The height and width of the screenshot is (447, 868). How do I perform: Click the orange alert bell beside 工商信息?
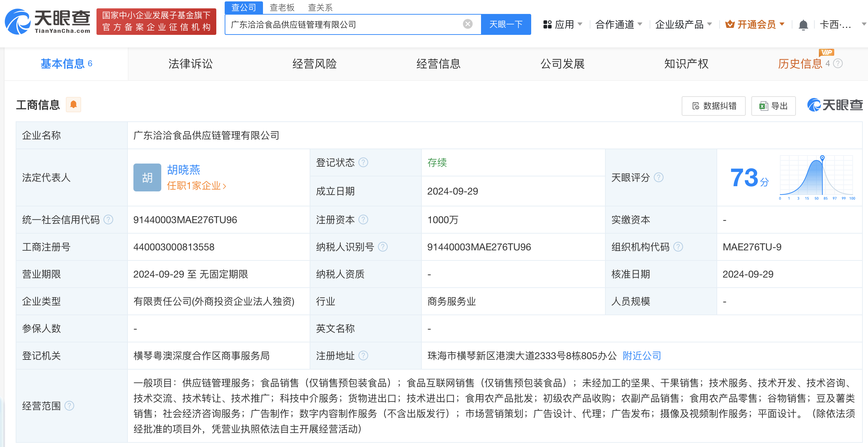point(73,105)
